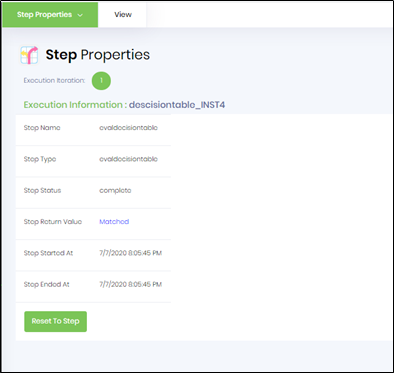Click the Step Name label

point(42,128)
